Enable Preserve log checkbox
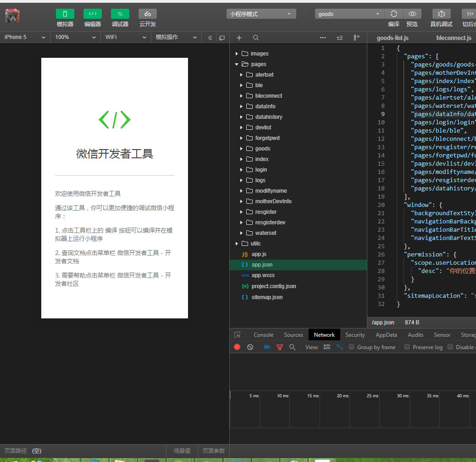The image size is (476, 462). (x=407, y=346)
